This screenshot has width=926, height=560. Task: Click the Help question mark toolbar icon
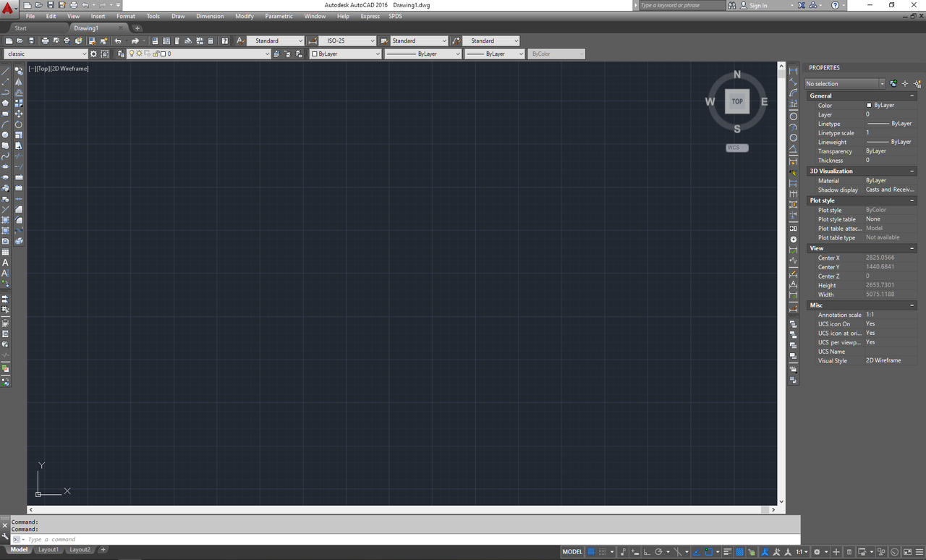point(225,41)
